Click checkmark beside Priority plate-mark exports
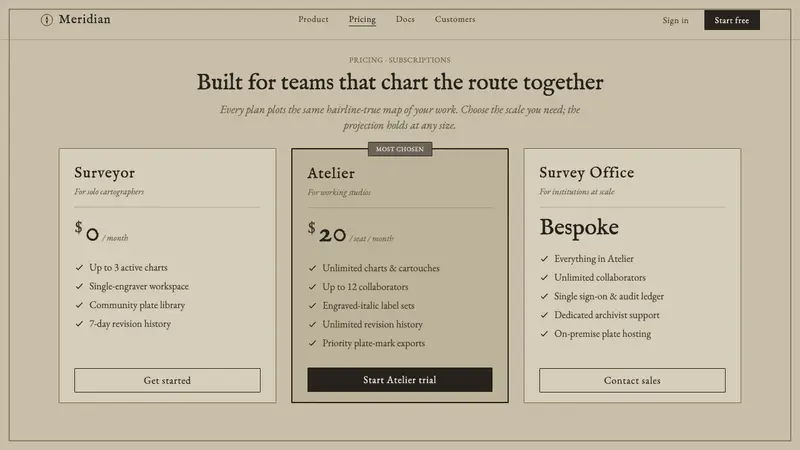Image resolution: width=800 pixels, height=450 pixels. pyautogui.click(x=312, y=343)
